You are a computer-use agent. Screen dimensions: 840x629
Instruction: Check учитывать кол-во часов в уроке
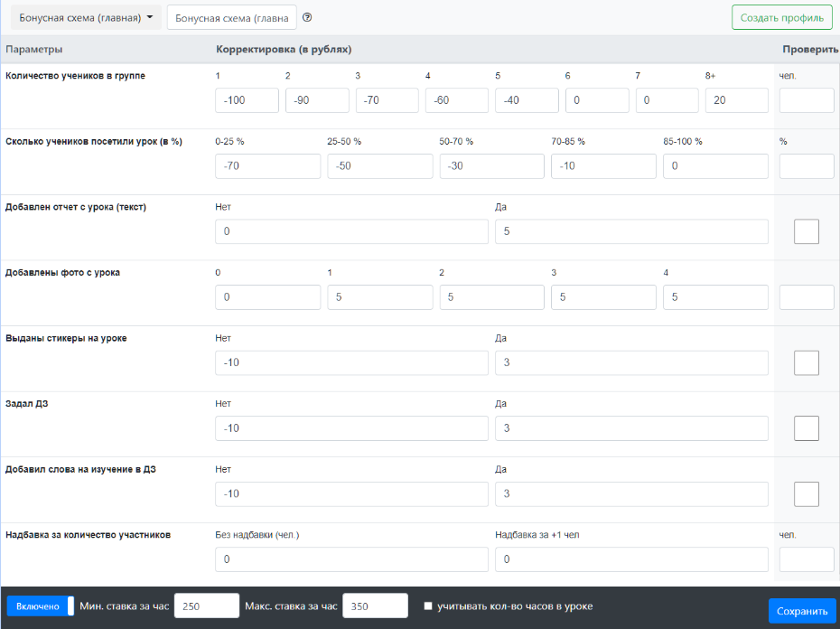pos(428,606)
